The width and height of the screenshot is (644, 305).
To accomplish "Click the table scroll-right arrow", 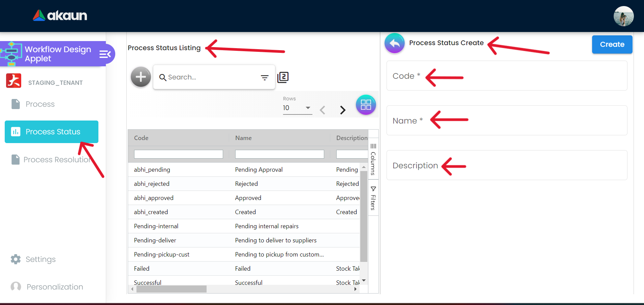I will pyautogui.click(x=355, y=289).
